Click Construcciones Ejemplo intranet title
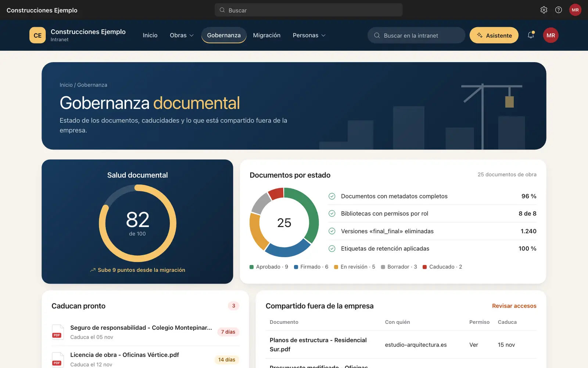588x368 pixels. click(x=88, y=32)
